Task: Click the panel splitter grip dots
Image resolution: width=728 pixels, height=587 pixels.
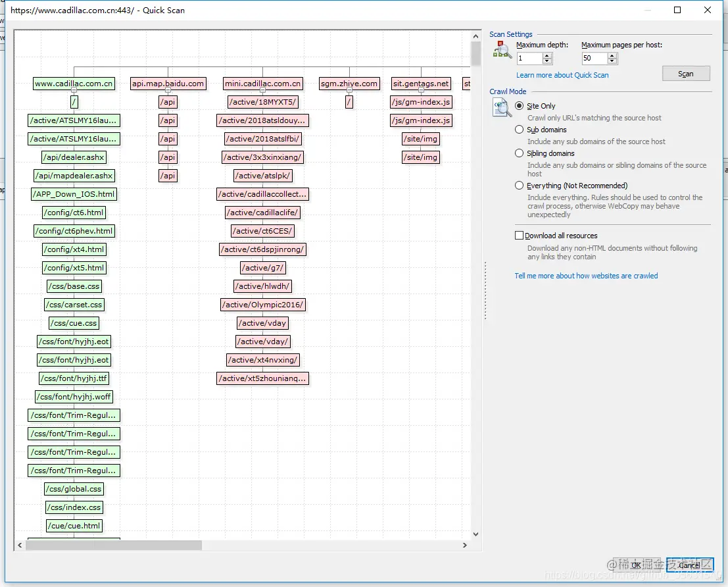Action: click(x=485, y=290)
